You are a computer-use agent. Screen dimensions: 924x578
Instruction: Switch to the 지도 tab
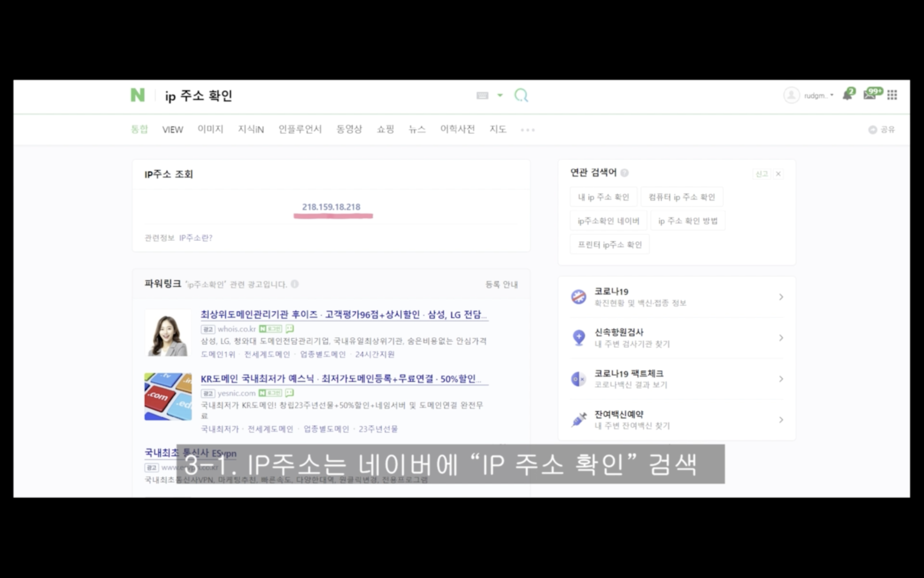point(498,129)
